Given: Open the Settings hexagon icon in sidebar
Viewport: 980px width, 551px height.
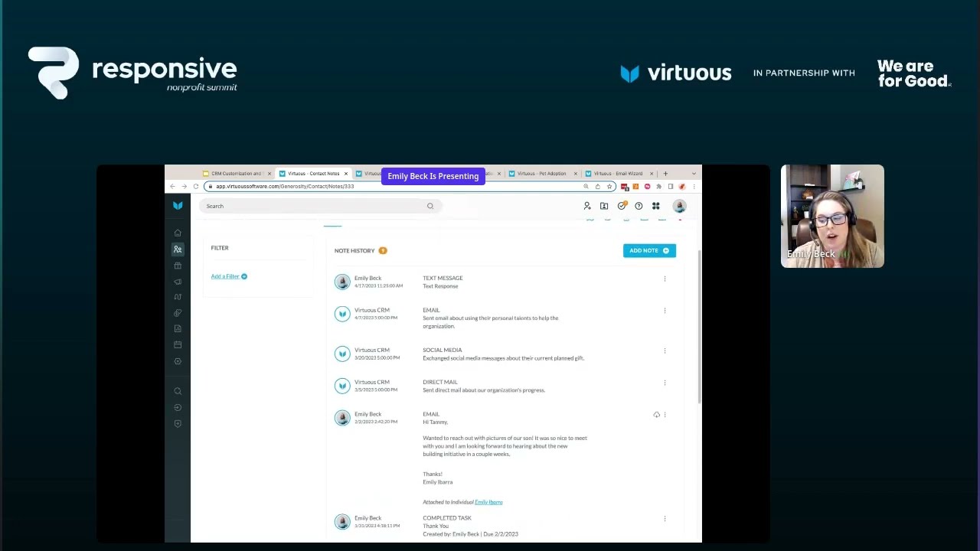Looking at the screenshot, I should point(178,361).
